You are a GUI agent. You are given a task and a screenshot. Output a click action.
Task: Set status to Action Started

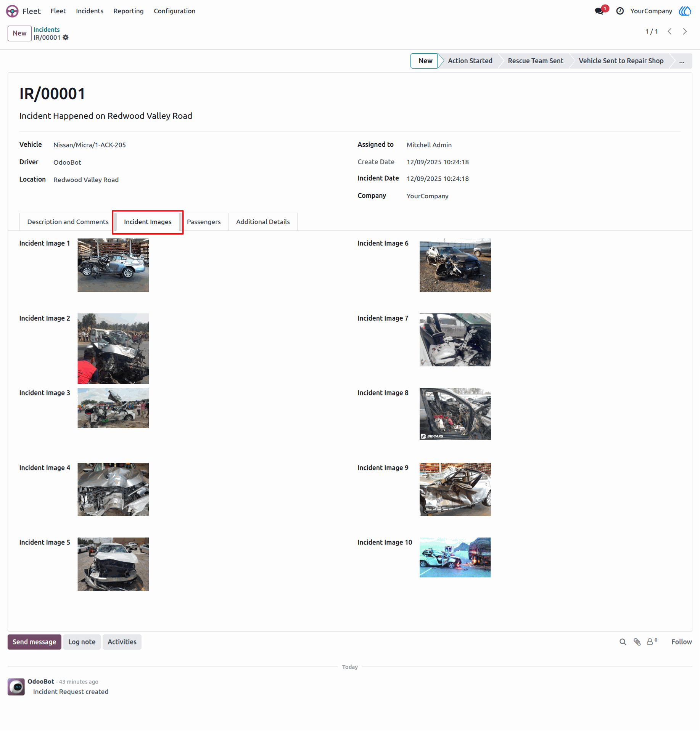[470, 61]
